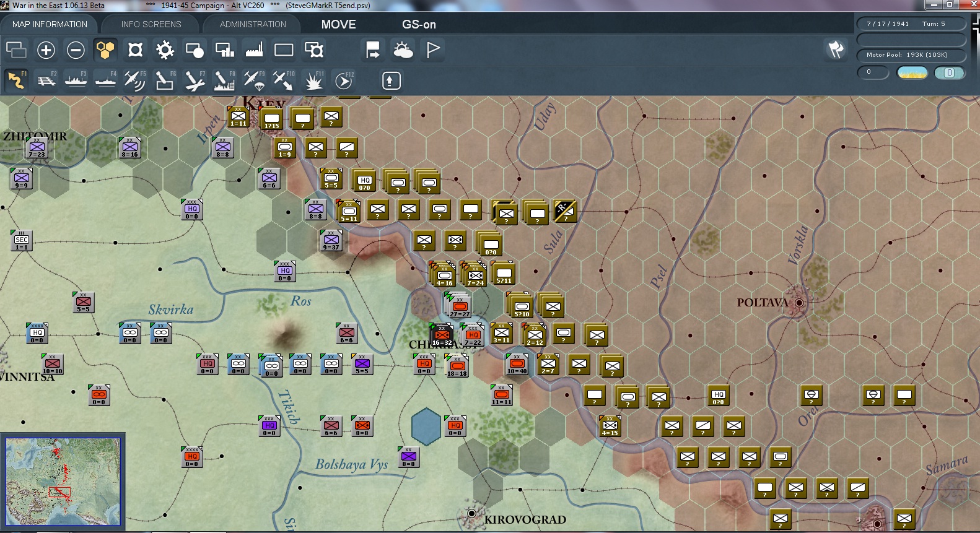980x533 pixels.
Task: Click the pennant flag outline icon
Action: (432, 50)
